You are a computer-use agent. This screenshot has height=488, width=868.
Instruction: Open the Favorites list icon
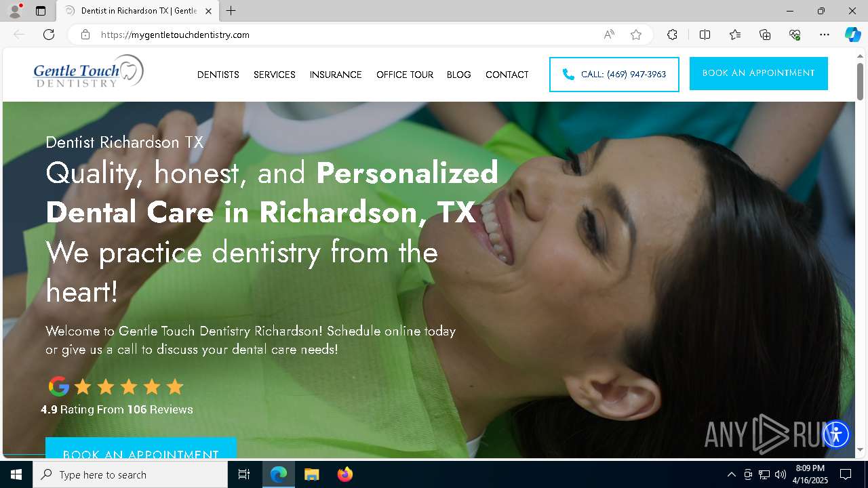pos(735,35)
